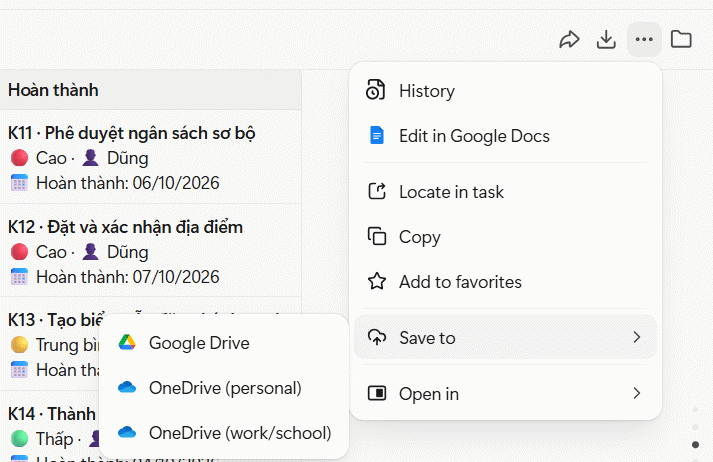
Task: Click the K14 · Thành card title
Action: pyautogui.click(x=52, y=413)
